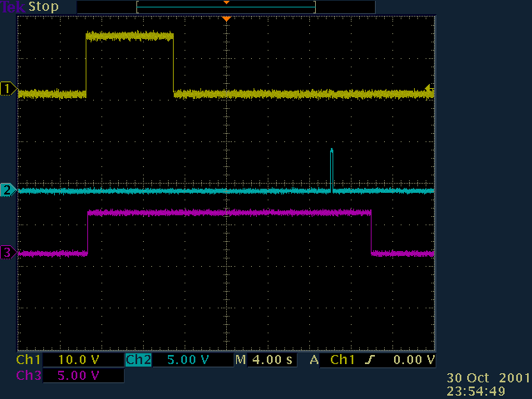Click the 0.00 V trigger level readout
The image size is (532, 399).
point(414,360)
